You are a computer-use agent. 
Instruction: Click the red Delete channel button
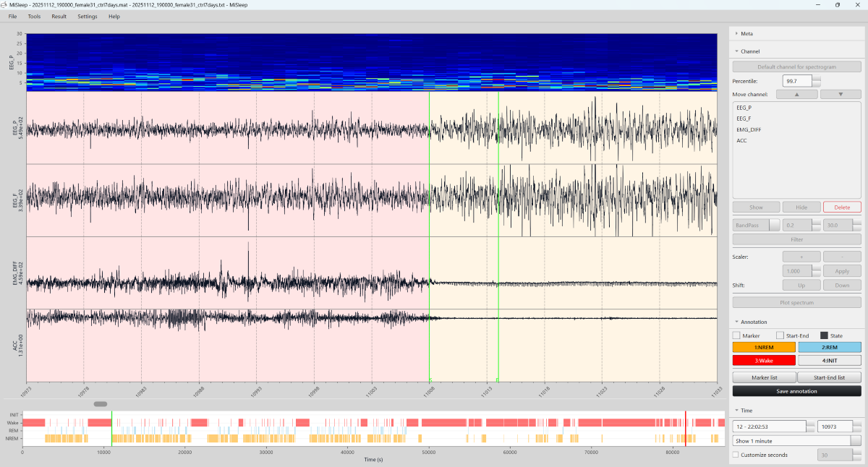pos(842,207)
